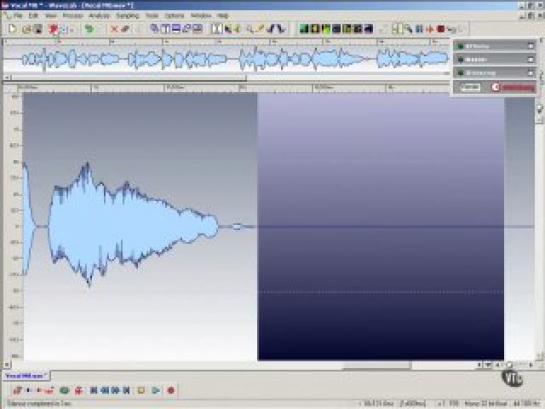545x409 pixels.
Task: Click the red X delete icon
Action: pos(114,29)
